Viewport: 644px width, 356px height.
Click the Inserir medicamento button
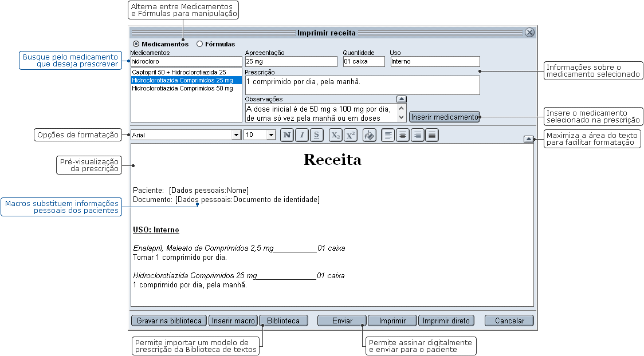(444, 117)
